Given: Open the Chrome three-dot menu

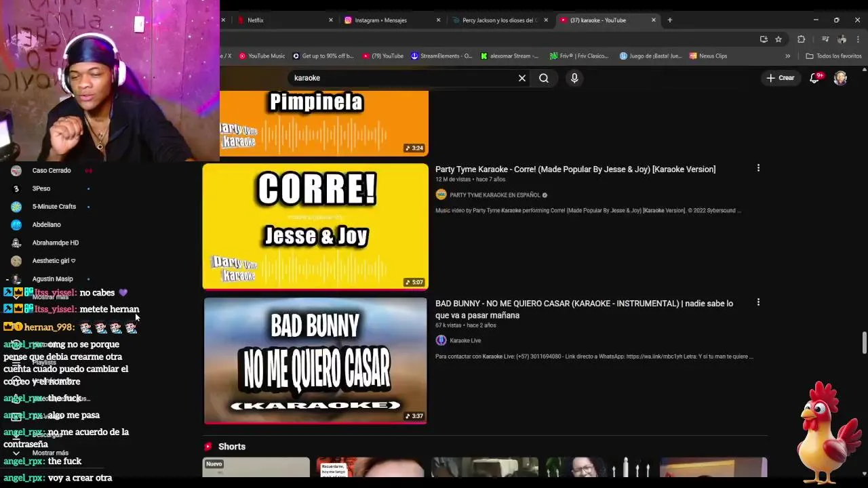Looking at the screenshot, I should coord(858,39).
